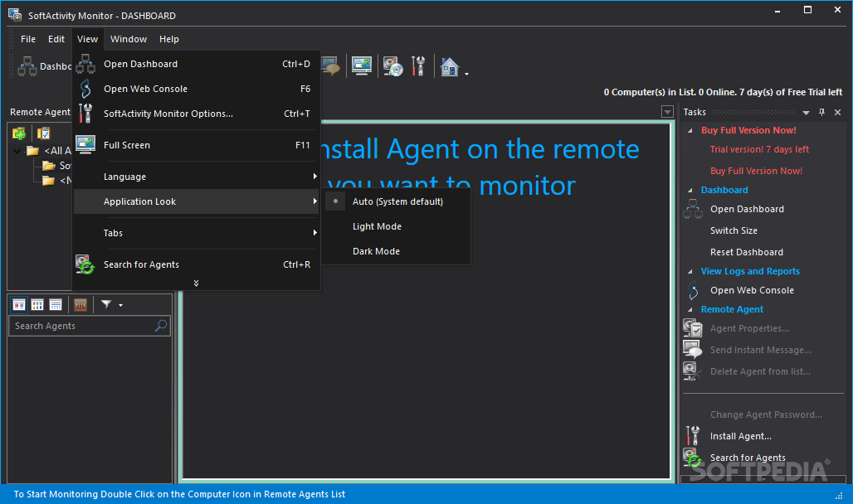The height and width of the screenshot is (504, 853).
Task: Click the Open Web Console icon in Tasks panel
Action: (x=693, y=290)
